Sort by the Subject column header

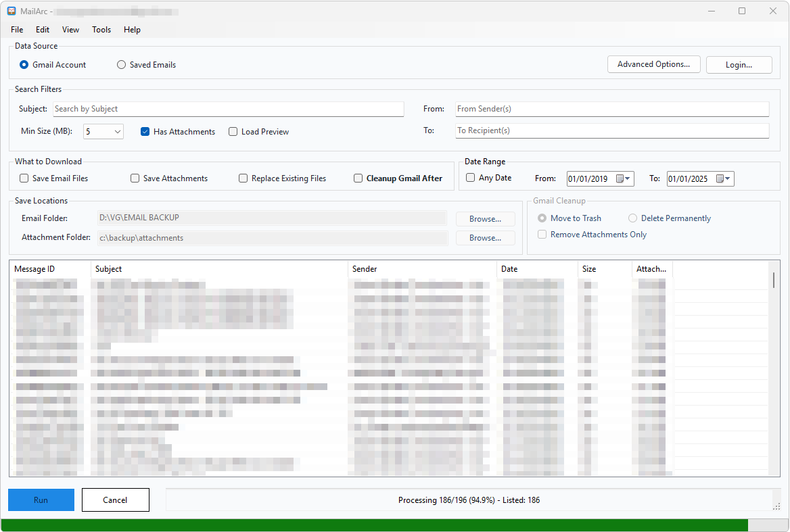click(220, 269)
